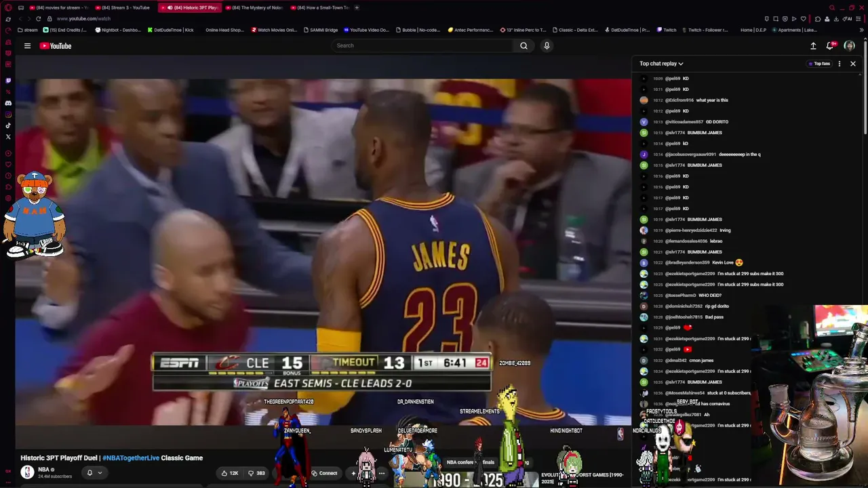Switch to 'How a Small-Town' tab
868x488 pixels.
point(320,7)
